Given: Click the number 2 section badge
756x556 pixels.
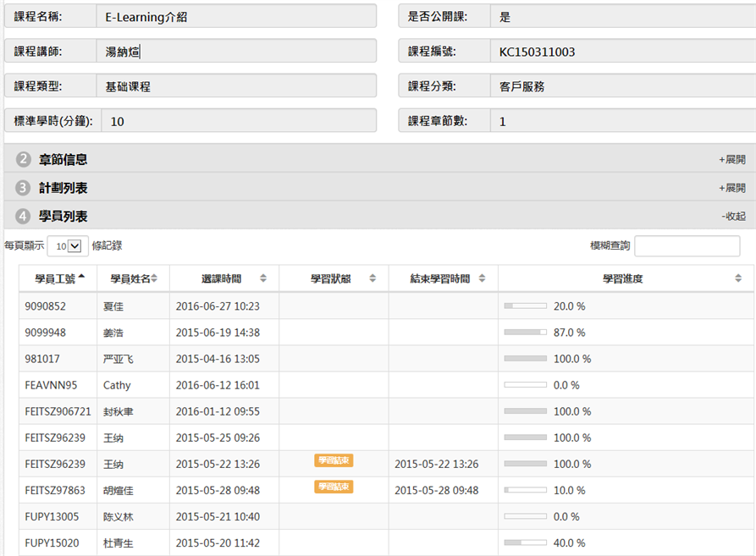Looking at the screenshot, I should point(23,159).
